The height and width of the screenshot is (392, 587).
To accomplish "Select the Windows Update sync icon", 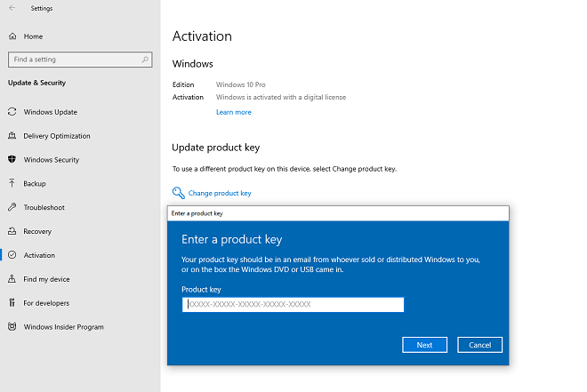I will click(12, 112).
